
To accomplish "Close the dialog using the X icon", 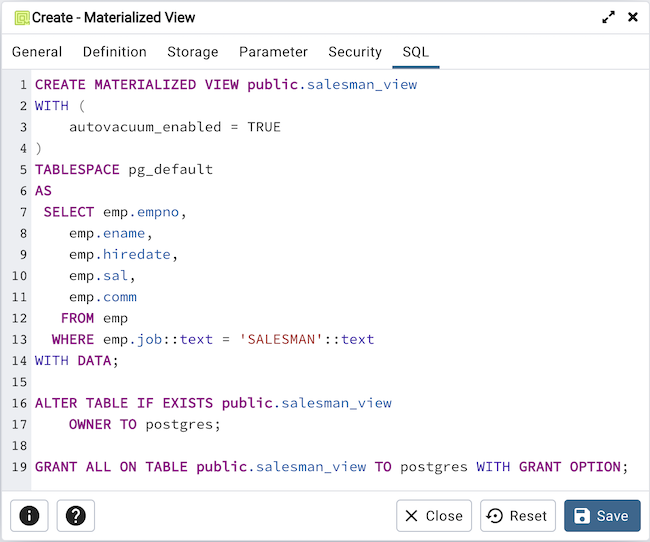I will [633, 17].
